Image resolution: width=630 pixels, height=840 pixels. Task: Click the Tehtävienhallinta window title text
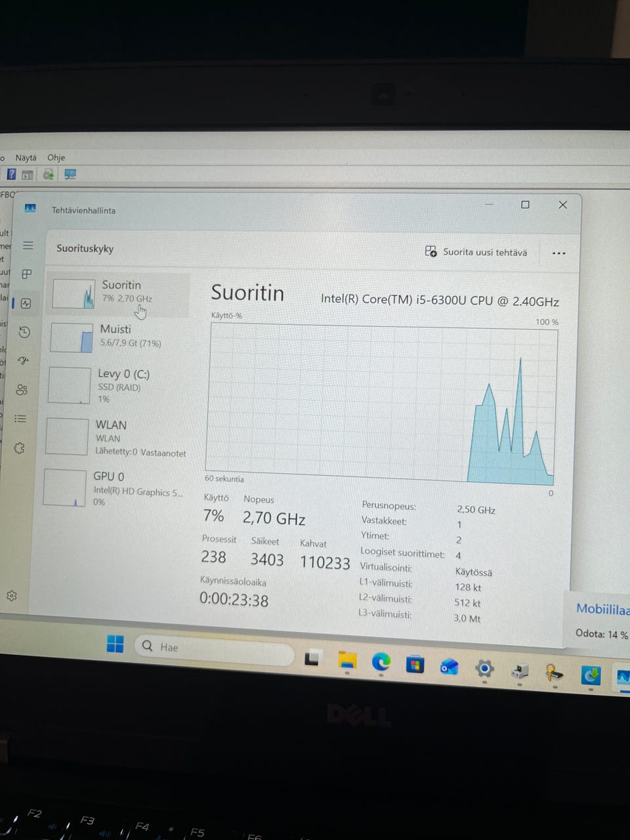pyautogui.click(x=83, y=210)
